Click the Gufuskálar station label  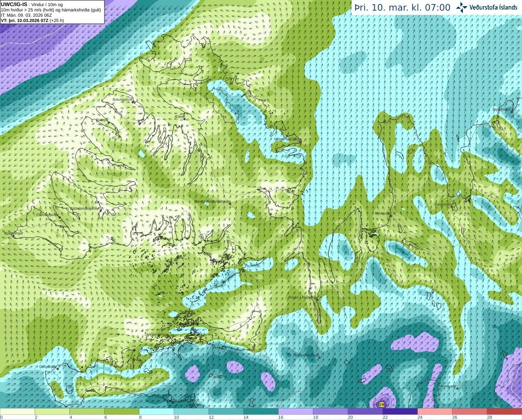48,366
